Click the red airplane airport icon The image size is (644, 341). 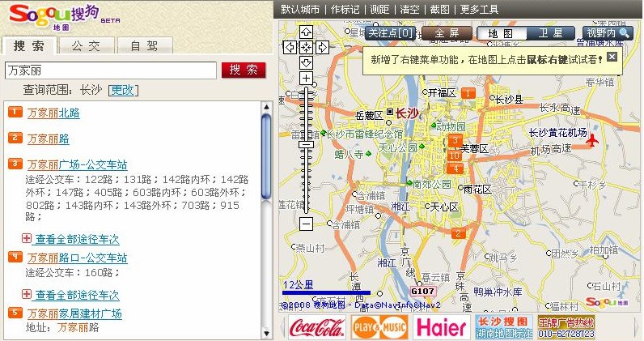point(593,140)
